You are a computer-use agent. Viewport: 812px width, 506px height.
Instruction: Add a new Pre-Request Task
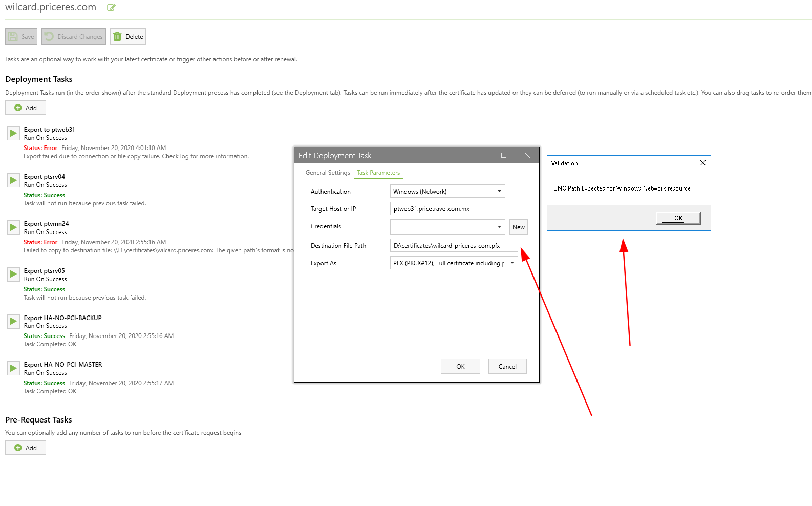26,448
